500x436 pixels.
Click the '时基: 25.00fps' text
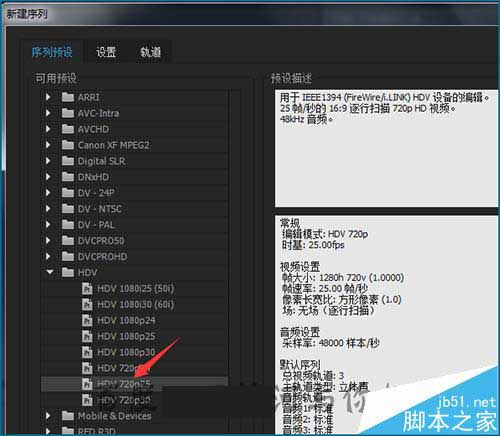[x=313, y=245]
